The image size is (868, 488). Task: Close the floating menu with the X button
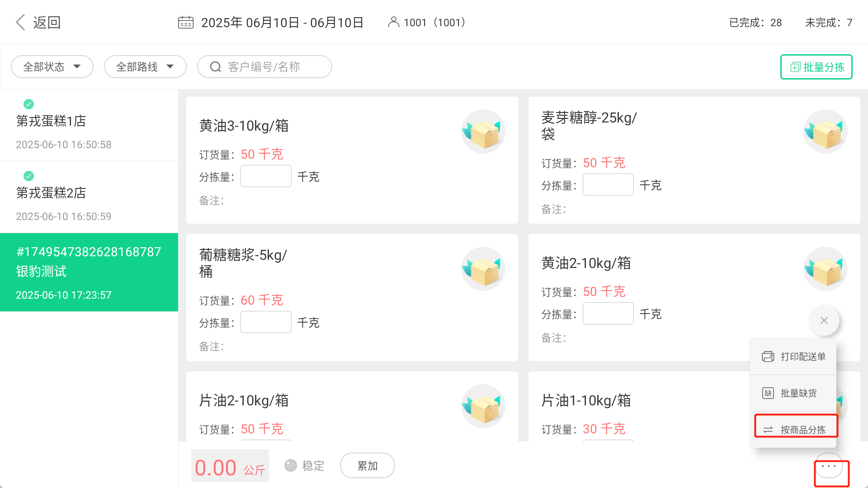(x=824, y=320)
